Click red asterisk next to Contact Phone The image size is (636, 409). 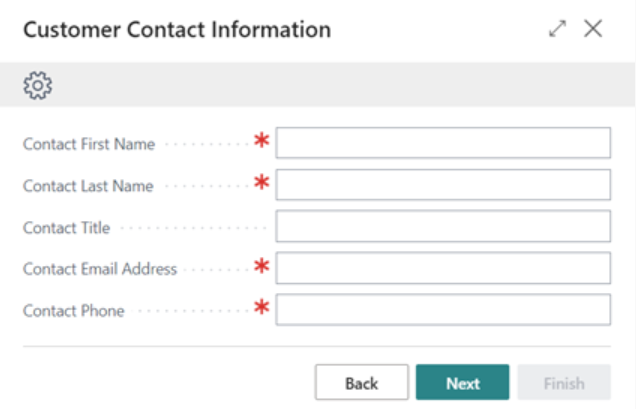tap(262, 309)
